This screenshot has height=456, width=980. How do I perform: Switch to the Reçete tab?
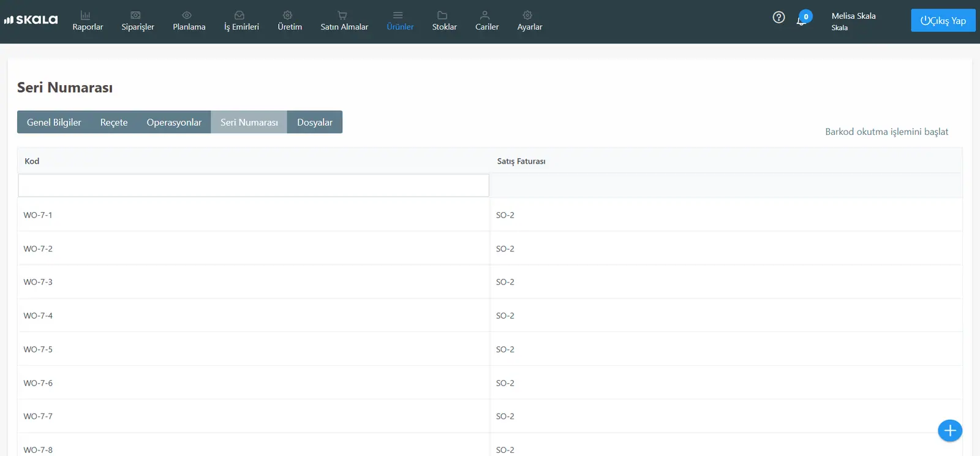click(x=114, y=122)
